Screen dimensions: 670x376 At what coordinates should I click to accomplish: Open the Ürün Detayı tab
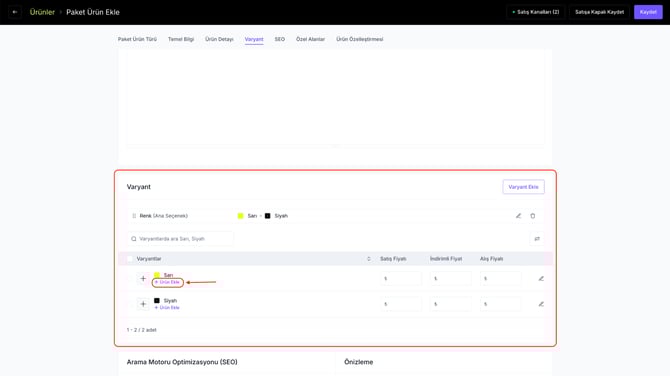219,39
